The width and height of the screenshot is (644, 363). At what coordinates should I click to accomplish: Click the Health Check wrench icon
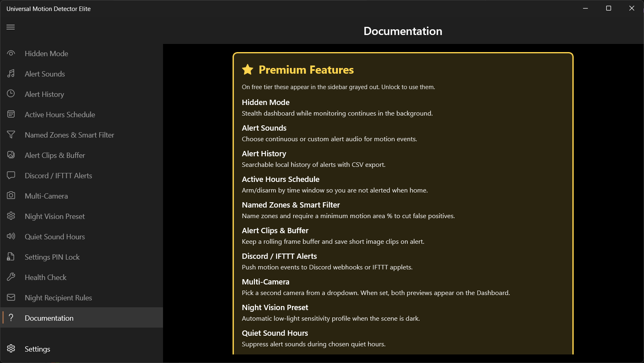[x=11, y=277]
